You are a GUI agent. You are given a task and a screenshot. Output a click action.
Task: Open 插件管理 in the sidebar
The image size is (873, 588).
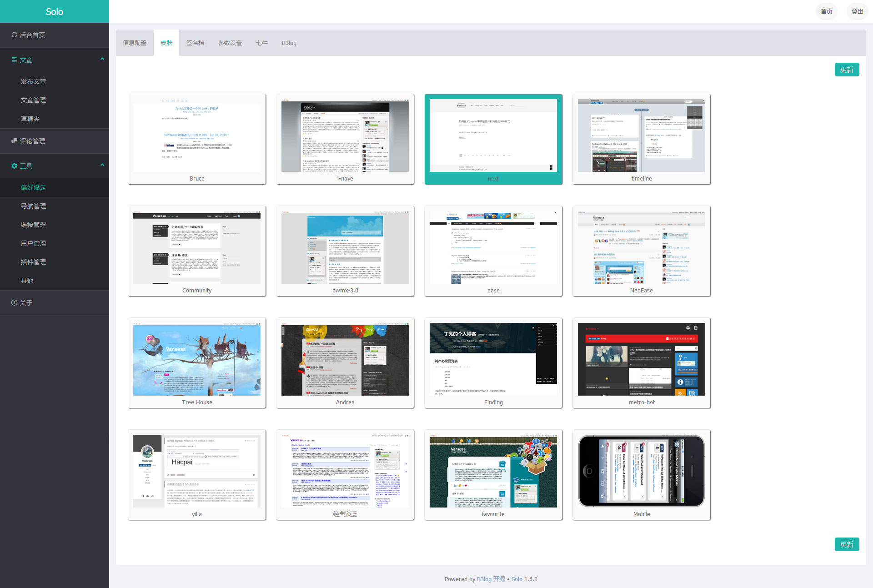point(33,262)
